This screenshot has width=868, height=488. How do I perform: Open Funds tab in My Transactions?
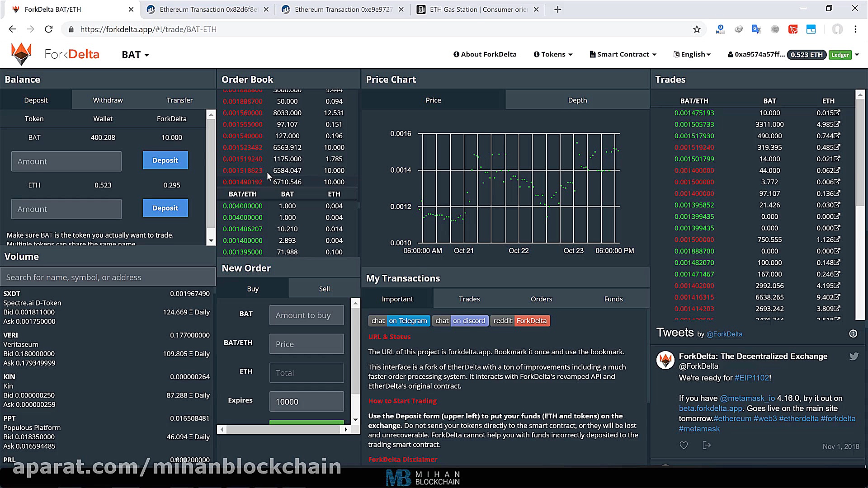[613, 299]
